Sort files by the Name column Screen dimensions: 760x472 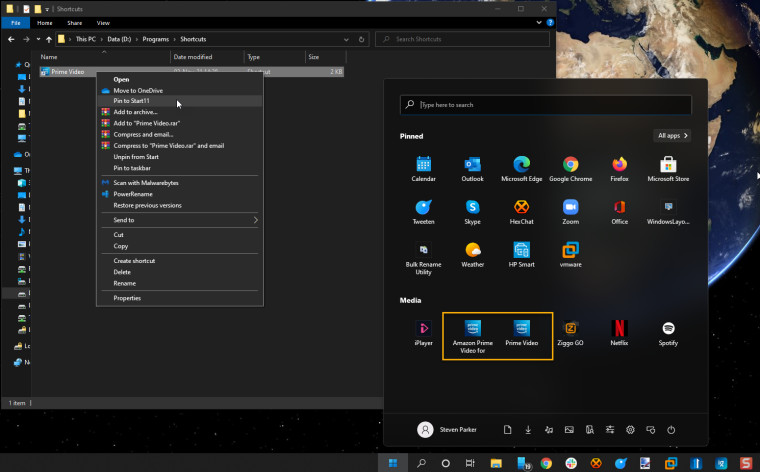(104, 57)
